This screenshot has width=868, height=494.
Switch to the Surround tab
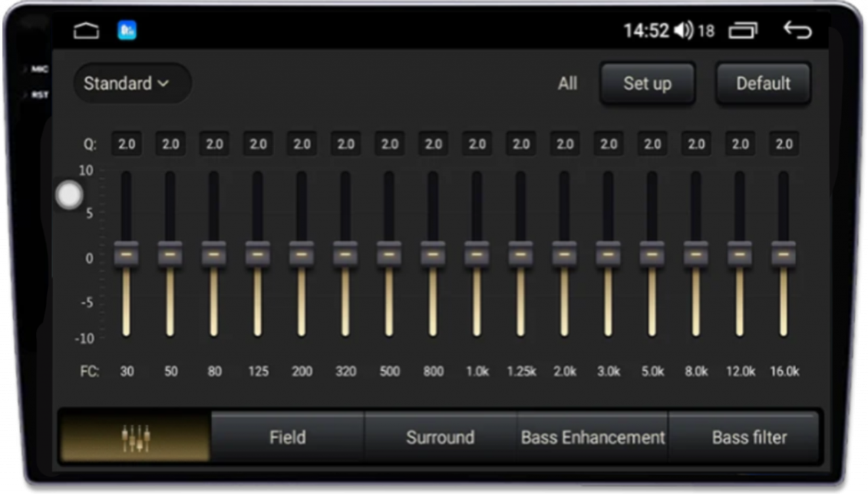[440, 438]
